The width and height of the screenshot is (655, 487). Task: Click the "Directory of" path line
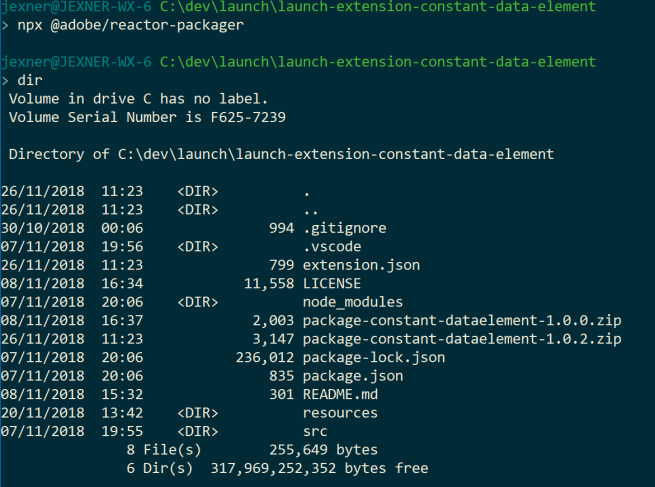pyautogui.click(x=281, y=154)
